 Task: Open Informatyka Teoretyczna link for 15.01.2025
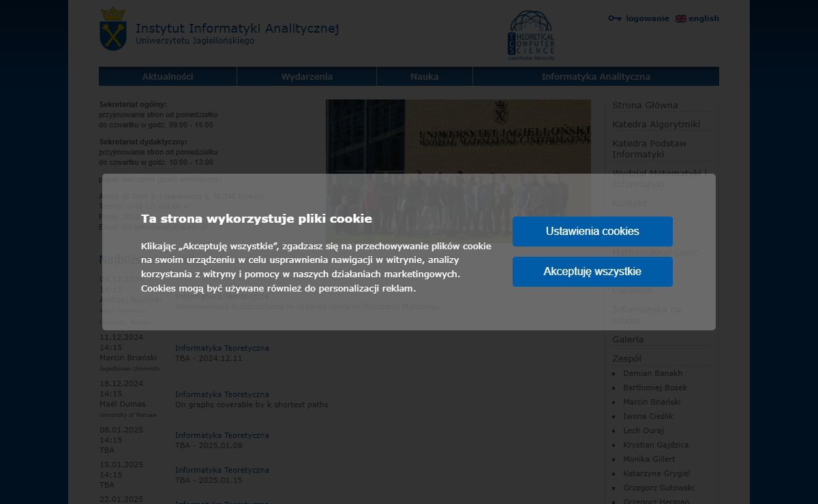(x=222, y=470)
